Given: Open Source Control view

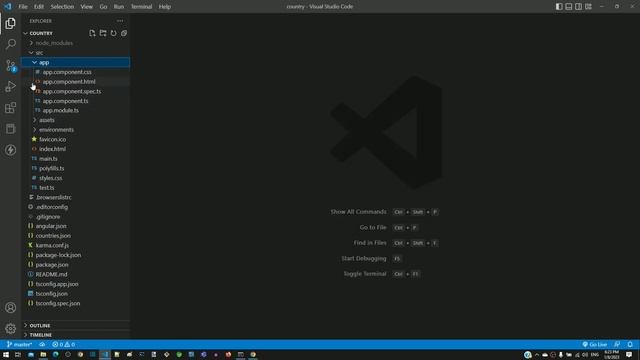Looking at the screenshot, I should [11, 65].
